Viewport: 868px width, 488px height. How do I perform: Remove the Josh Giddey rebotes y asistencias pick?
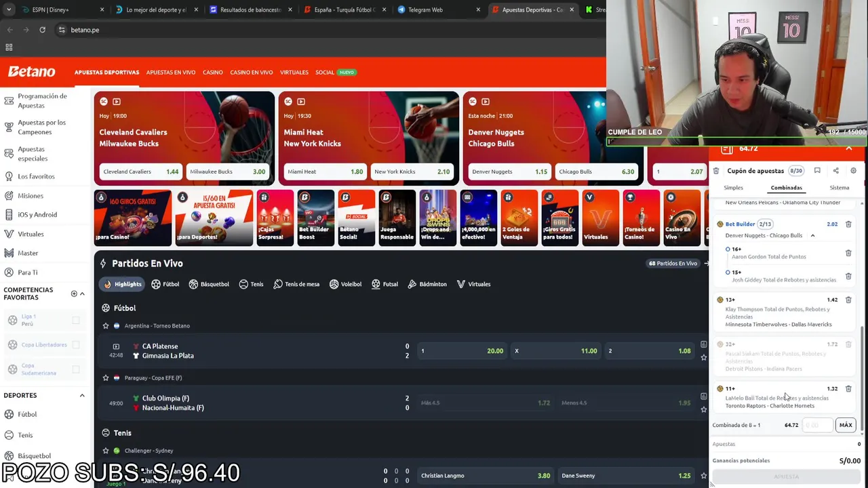click(x=848, y=276)
